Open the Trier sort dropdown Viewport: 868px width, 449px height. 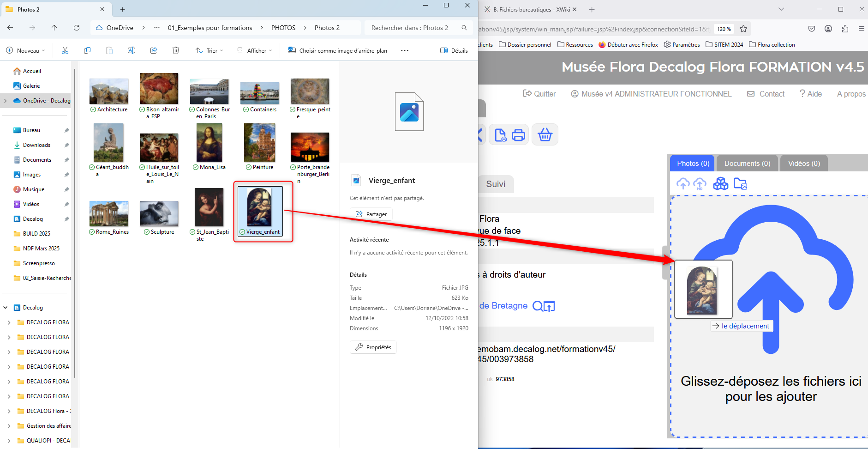pos(210,51)
